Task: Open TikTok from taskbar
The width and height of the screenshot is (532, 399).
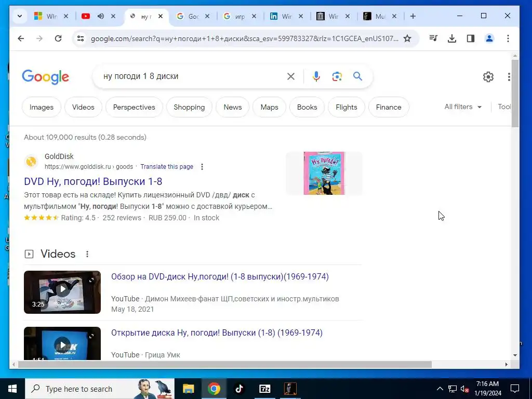Action: [x=239, y=389]
